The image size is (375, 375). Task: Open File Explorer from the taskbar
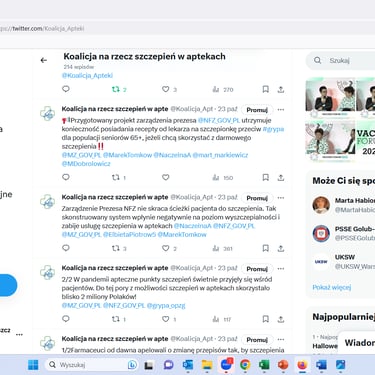click(207, 365)
